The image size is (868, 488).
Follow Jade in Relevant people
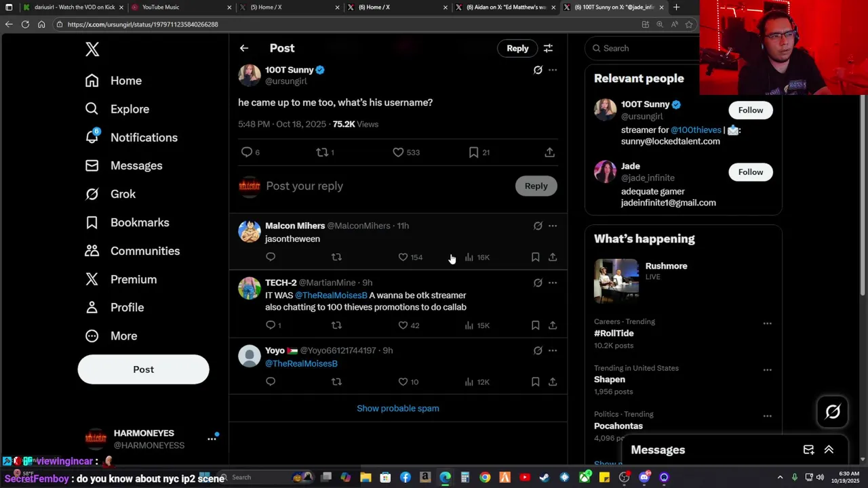tap(750, 172)
